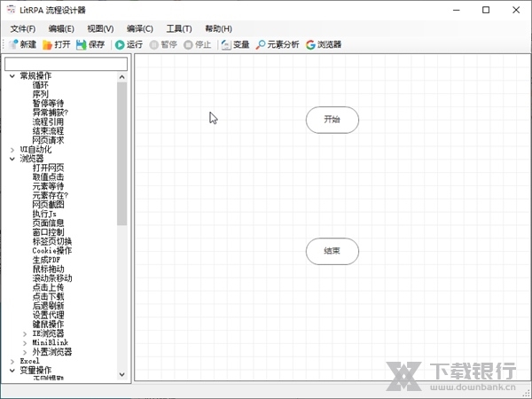Open the 文件(F) menu
Screen dimensions: 532x399
(23, 29)
